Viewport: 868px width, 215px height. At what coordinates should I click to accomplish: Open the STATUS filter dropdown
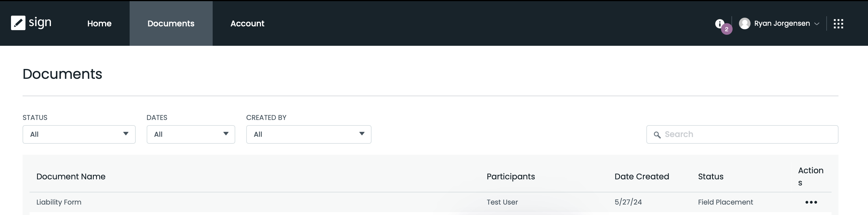(x=79, y=134)
